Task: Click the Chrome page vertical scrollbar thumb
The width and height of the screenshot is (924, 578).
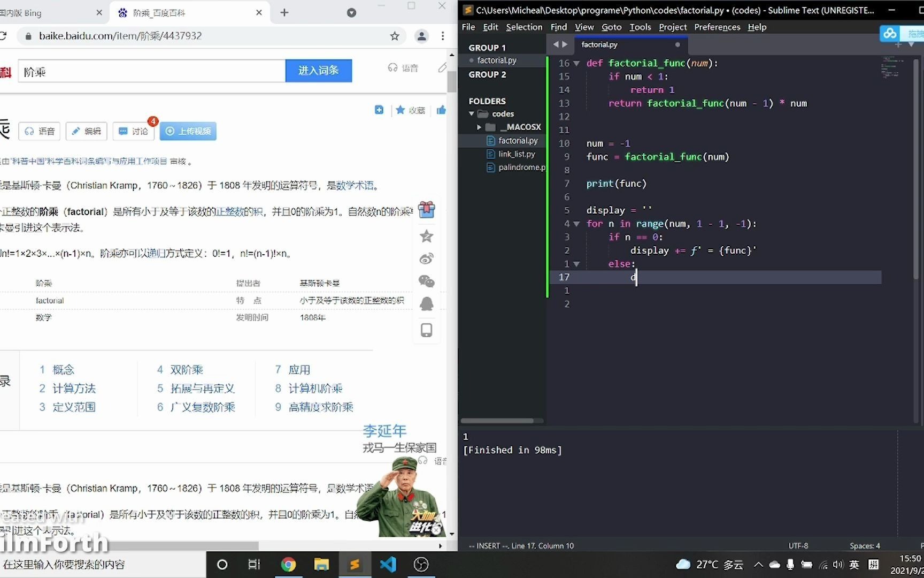Action: (452, 81)
